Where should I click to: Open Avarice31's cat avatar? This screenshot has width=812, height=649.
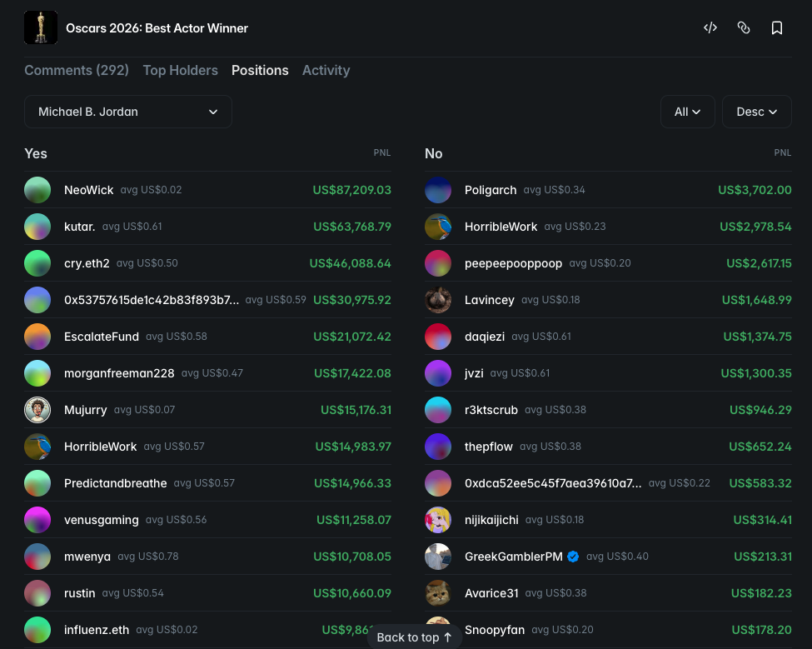click(x=438, y=593)
